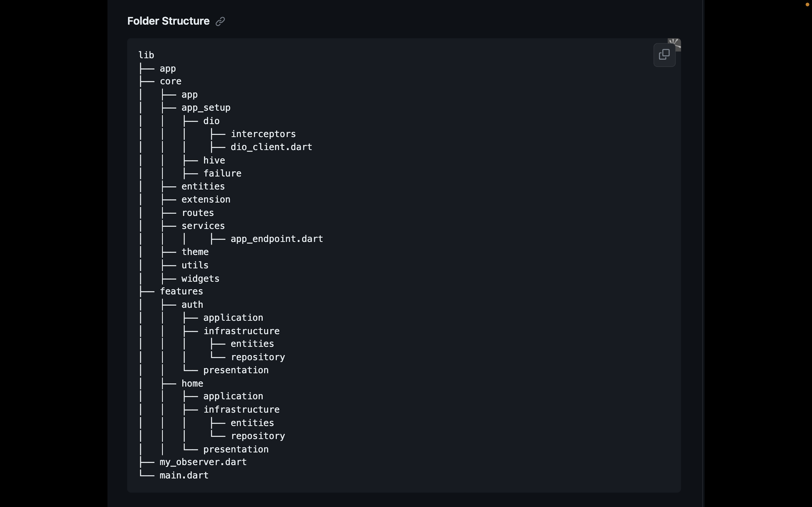Click the hive folder entry
The height and width of the screenshot is (507, 812).
coord(214,160)
